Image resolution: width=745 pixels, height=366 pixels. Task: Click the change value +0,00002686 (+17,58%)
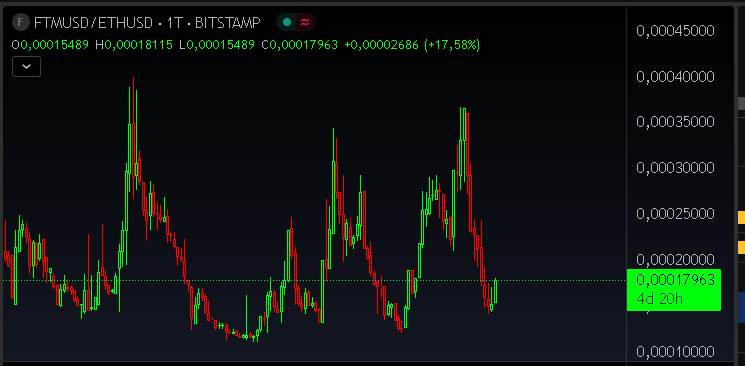click(412, 45)
